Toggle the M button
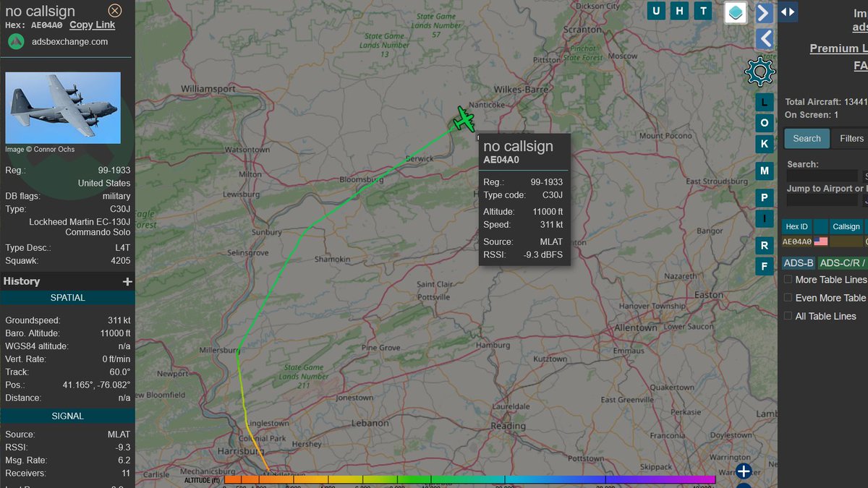The image size is (868, 488). [764, 171]
